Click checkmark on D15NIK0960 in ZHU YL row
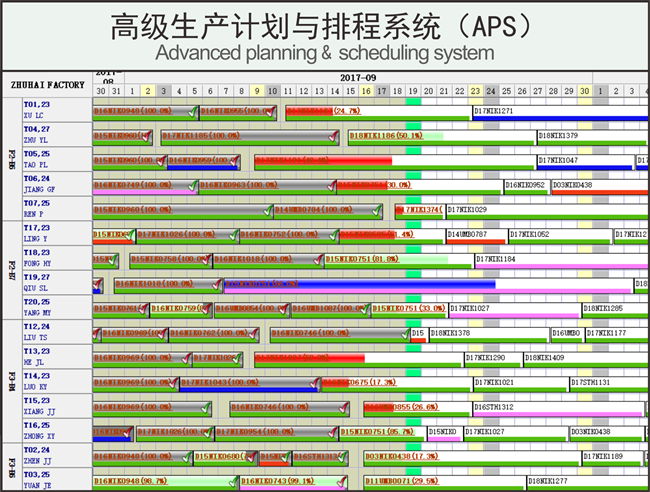 point(148,136)
